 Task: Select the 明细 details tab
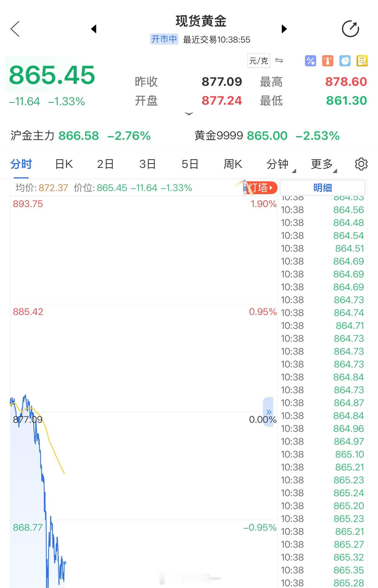tap(322, 188)
